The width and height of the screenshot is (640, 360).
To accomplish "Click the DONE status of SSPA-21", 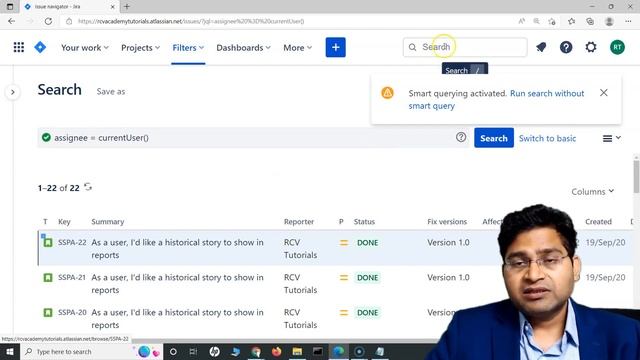I will tap(367, 278).
